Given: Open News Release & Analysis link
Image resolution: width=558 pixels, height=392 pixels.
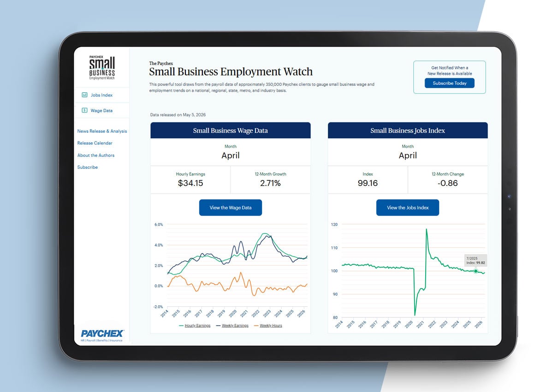Looking at the screenshot, I should tap(102, 131).
